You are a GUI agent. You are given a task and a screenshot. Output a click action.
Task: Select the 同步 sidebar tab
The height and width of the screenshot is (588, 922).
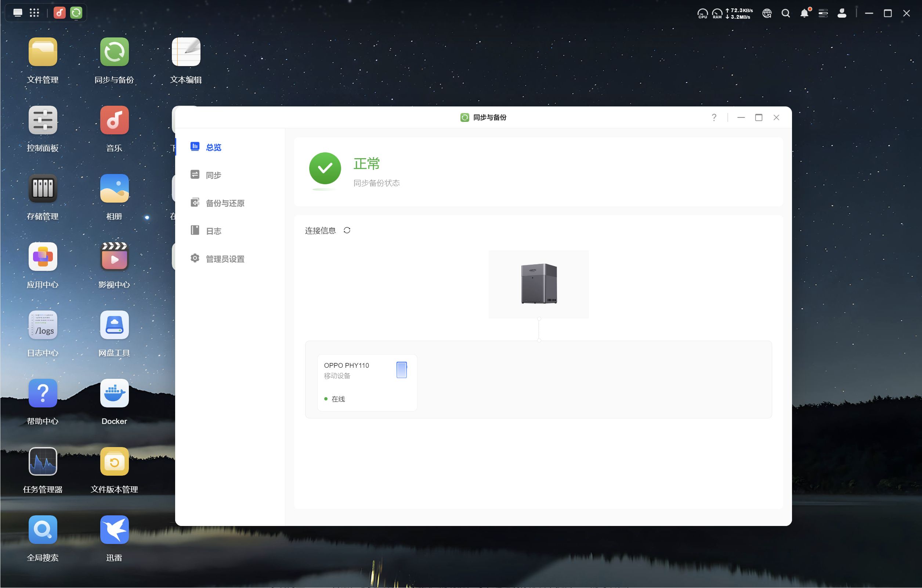pyautogui.click(x=213, y=175)
